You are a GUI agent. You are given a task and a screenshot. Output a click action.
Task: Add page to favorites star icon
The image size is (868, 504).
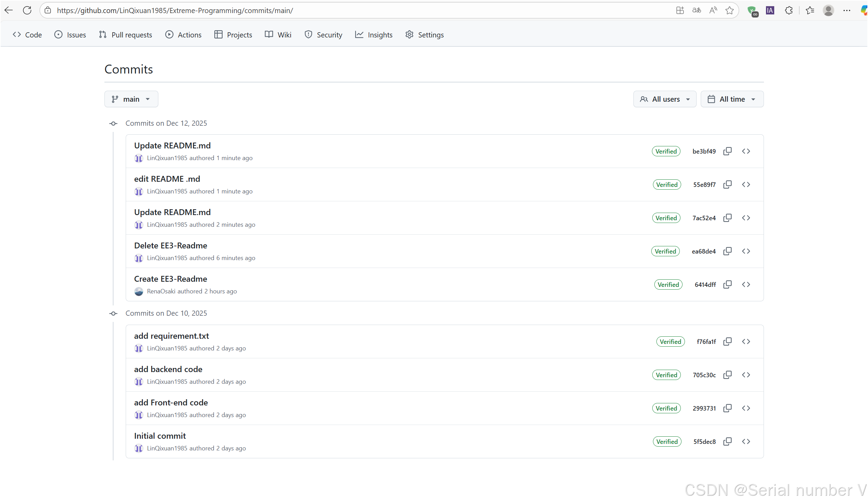click(729, 10)
